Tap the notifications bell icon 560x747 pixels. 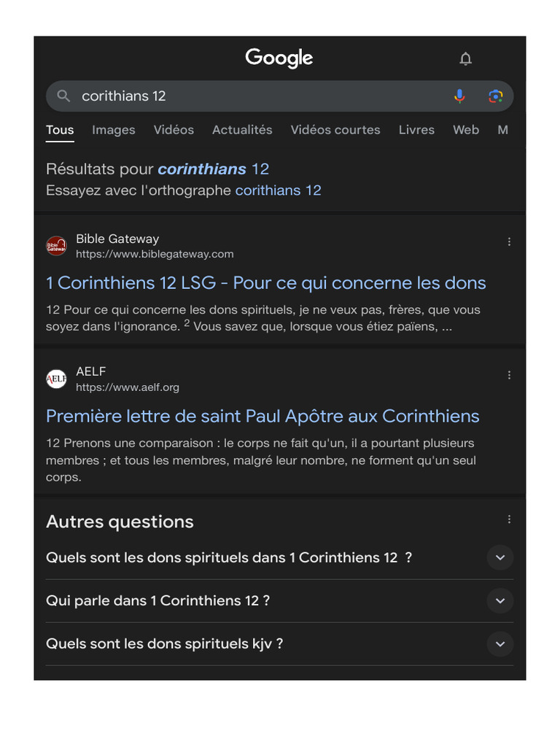pos(466,59)
